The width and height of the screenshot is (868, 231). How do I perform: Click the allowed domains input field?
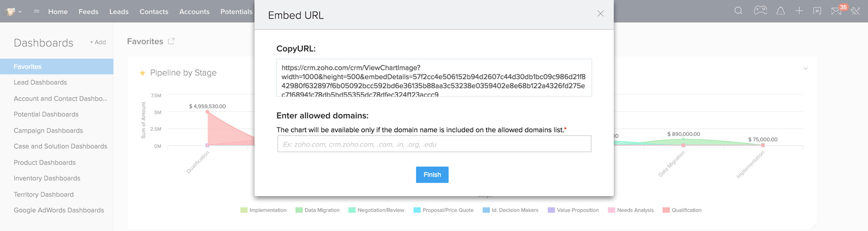pos(434,144)
